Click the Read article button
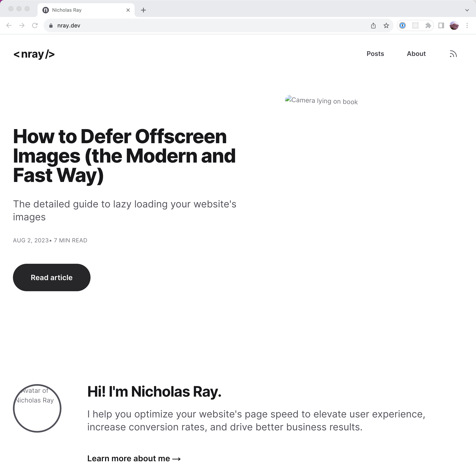This screenshot has height=475, width=476. click(x=52, y=277)
